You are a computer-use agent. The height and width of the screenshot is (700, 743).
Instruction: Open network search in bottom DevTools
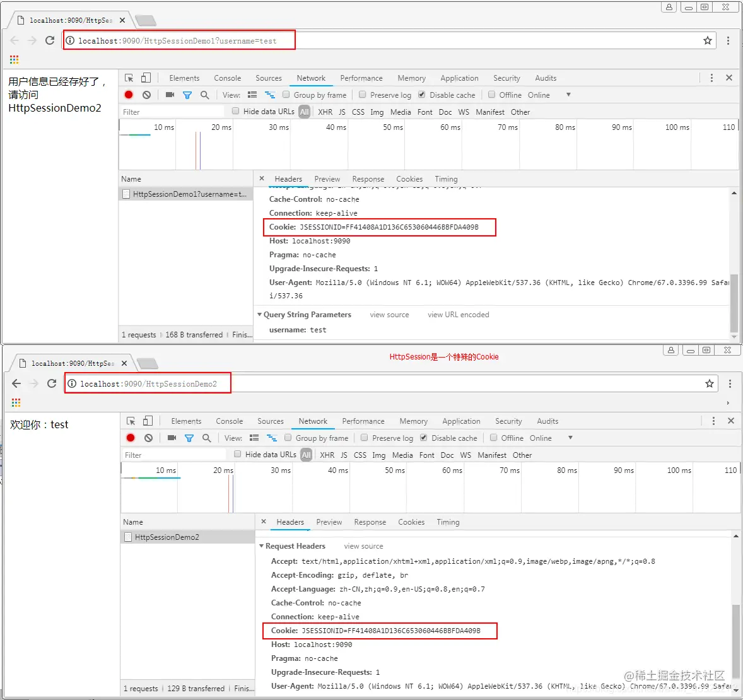[x=207, y=438]
